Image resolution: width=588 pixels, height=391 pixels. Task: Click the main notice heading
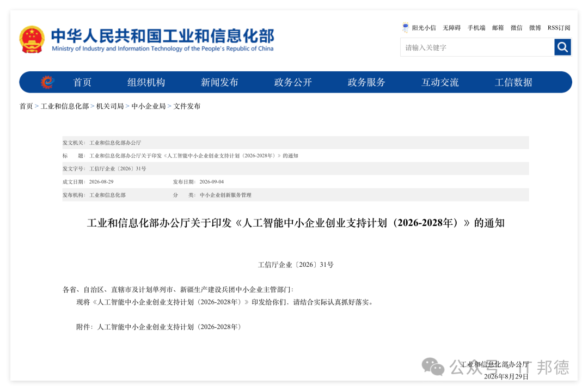[296, 223]
